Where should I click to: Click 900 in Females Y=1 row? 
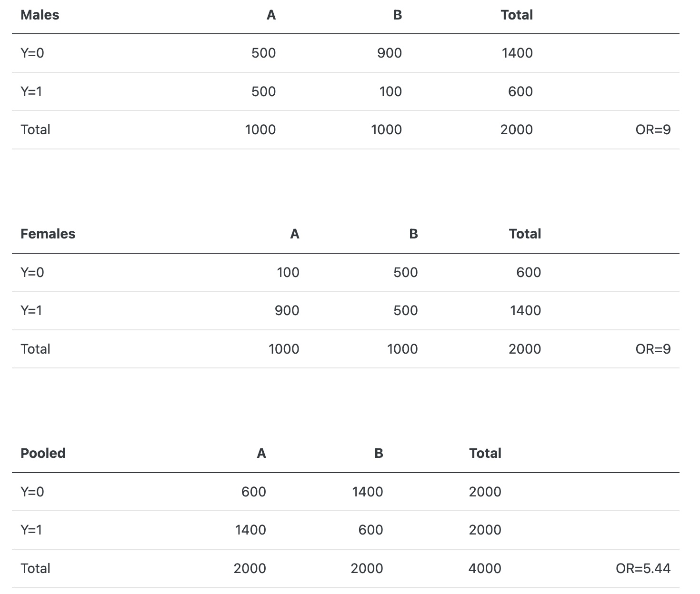point(287,311)
